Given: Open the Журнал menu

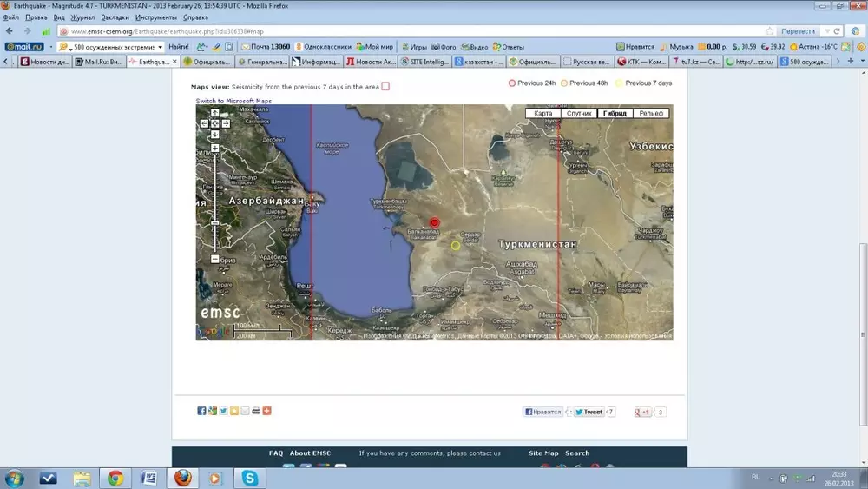Looking at the screenshot, I should pyautogui.click(x=82, y=17).
